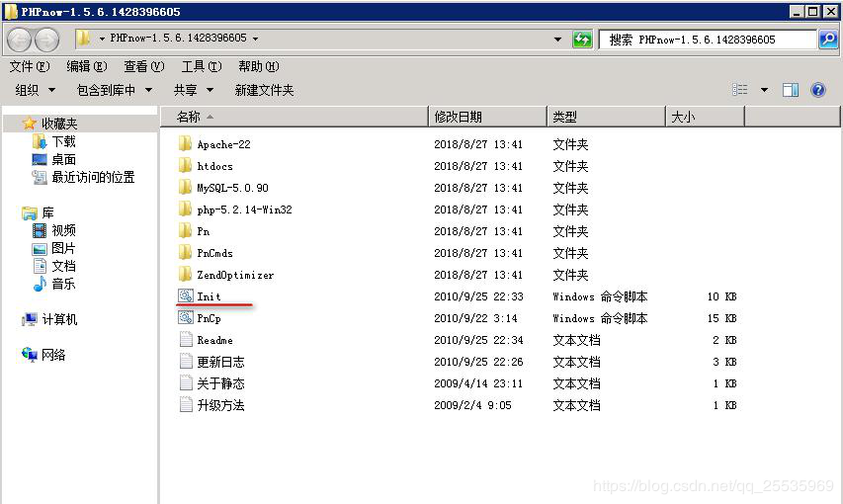Click the Forward navigation arrow button
Screen dimensions: 843x504
46,40
